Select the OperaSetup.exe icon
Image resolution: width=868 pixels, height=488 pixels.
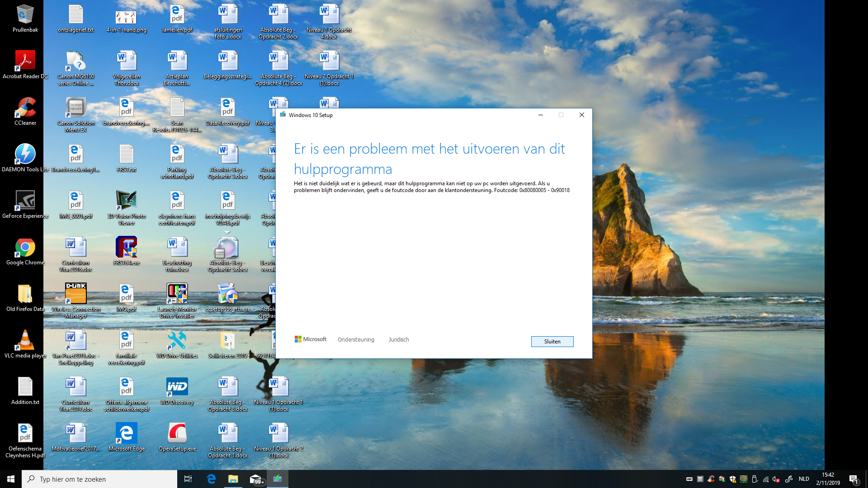(177, 437)
